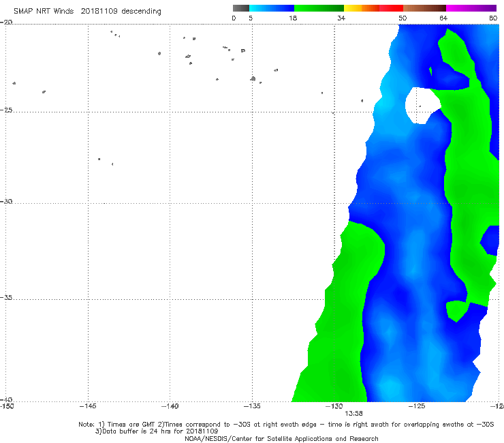Viewport: 504px width, 443px height.
Task: Click the longitude label '-125'
Action: [x=417, y=406]
